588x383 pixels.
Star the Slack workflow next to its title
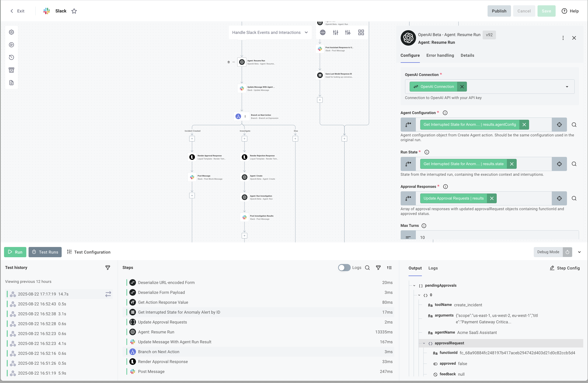click(x=74, y=11)
